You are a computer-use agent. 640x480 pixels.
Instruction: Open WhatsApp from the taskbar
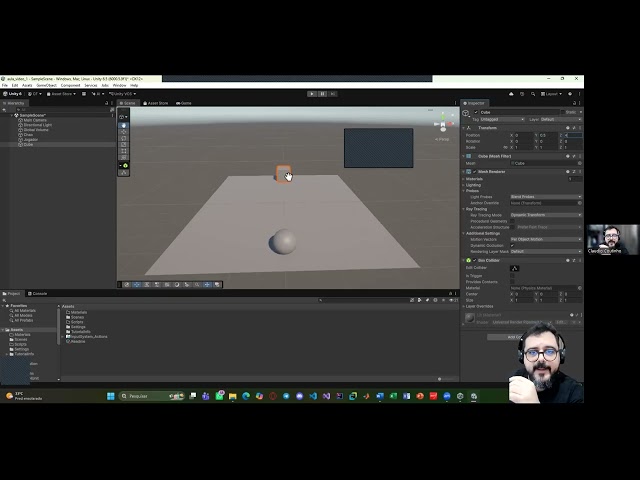[x=220, y=396]
